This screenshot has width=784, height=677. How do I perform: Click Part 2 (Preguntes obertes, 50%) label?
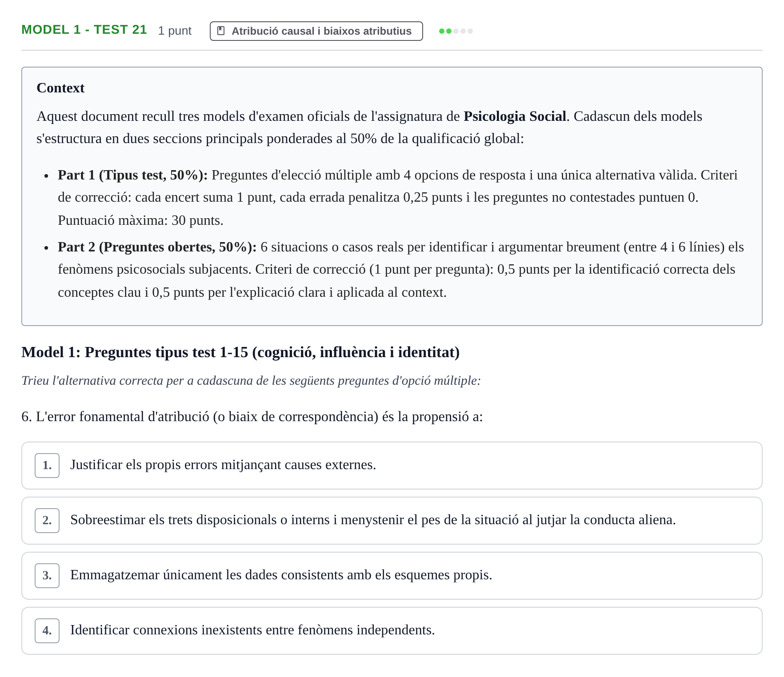point(157,247)
